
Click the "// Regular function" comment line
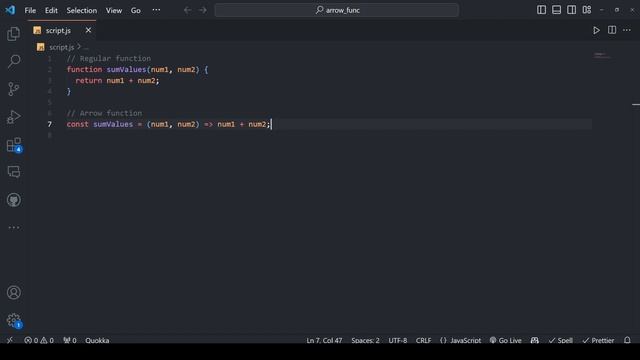click(x=109, y=58)
